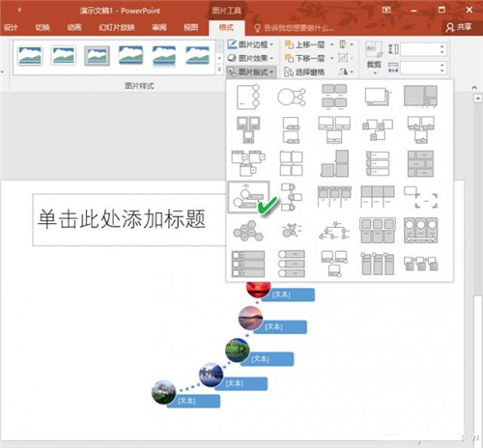This screenshot has height=448, width=483.
Task: Choose the Picture Accent Blocks staircase layout
Action: coord(334,163)
